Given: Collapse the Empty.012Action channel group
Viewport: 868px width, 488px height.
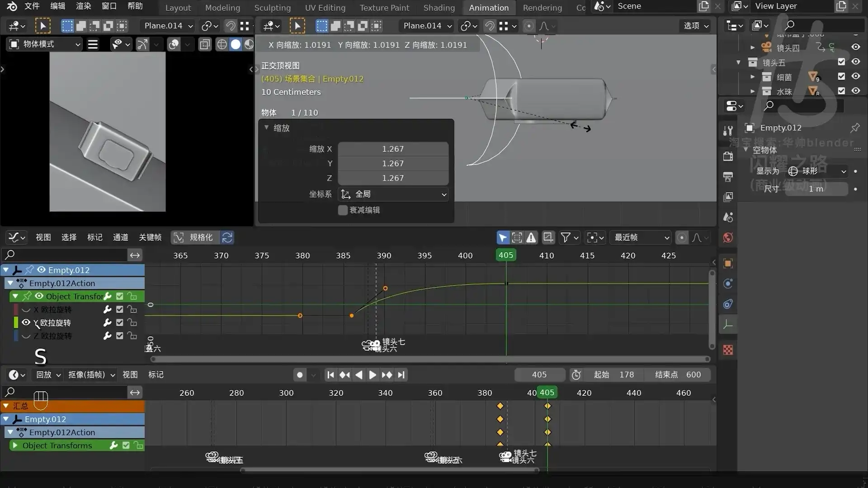Looking at the screenshot, I should (10, 283).
